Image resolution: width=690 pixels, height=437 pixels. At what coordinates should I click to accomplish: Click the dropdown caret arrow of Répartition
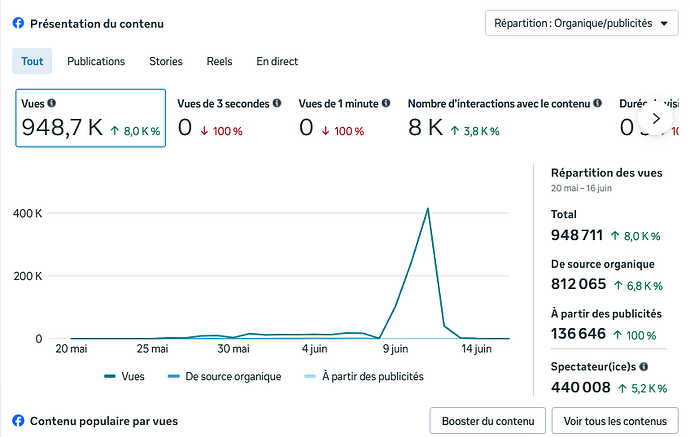pyautogui.click(x=664, y=24)
